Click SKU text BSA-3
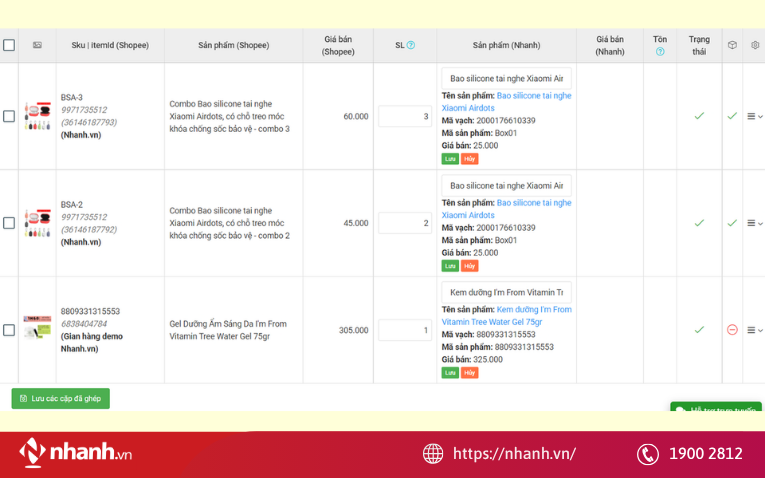The width and height of the screenshot is (765, 478). pos(72,98)
